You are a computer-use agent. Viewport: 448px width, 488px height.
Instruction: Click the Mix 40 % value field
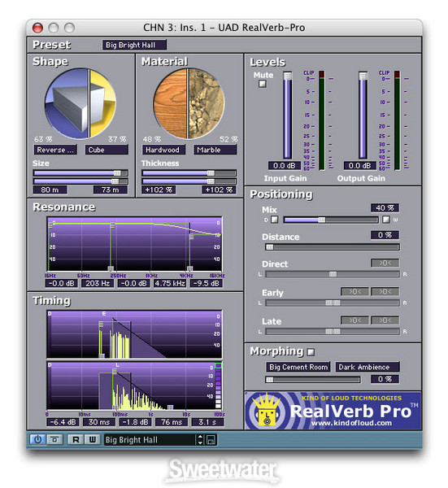[x=385, y=207]
